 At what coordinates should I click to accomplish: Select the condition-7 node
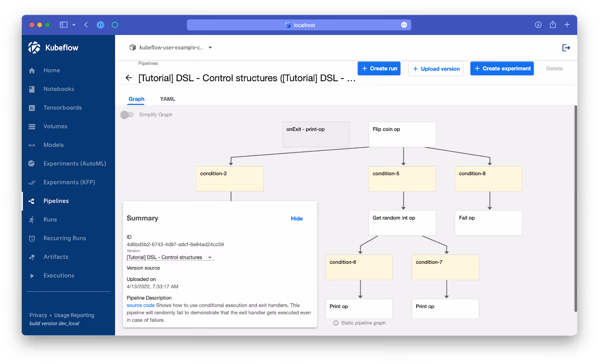446,267
